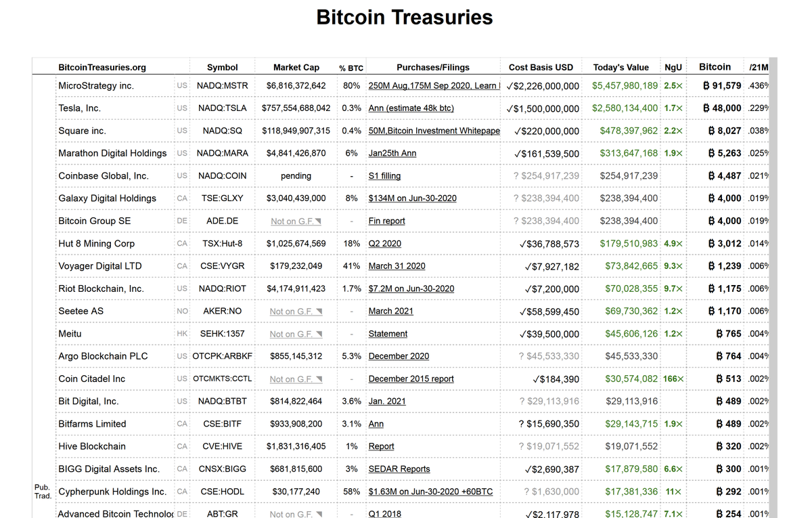This screenshot has width=812, height=518.
Task: Select the Purchases/Filings column header
Action: (x=433, y=67)
